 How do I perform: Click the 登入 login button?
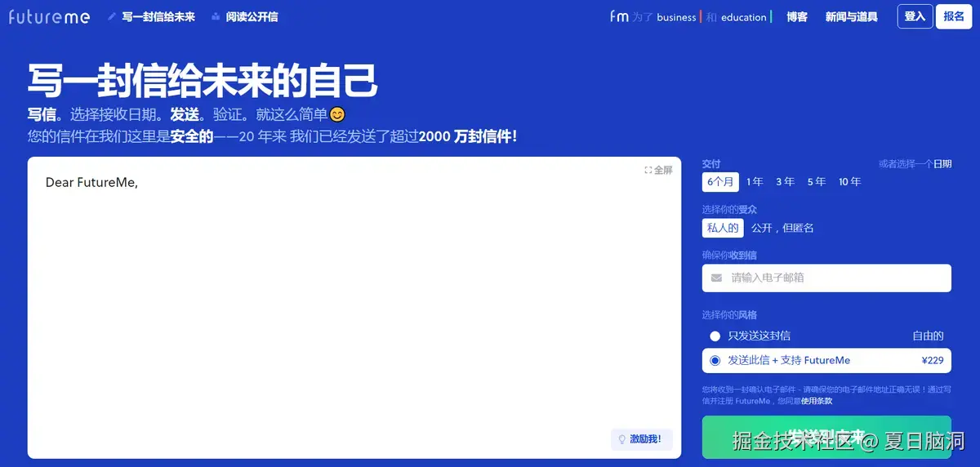point(915,16)
